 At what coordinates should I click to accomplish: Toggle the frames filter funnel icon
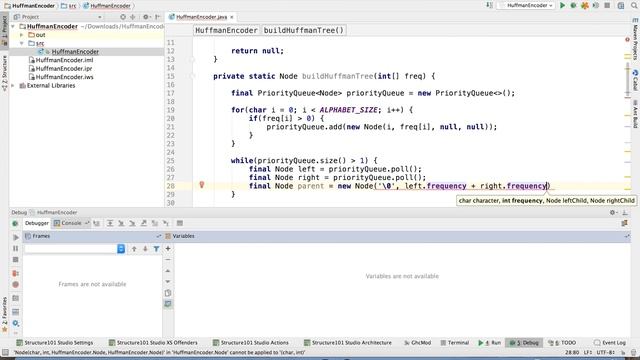coord(156,249)
